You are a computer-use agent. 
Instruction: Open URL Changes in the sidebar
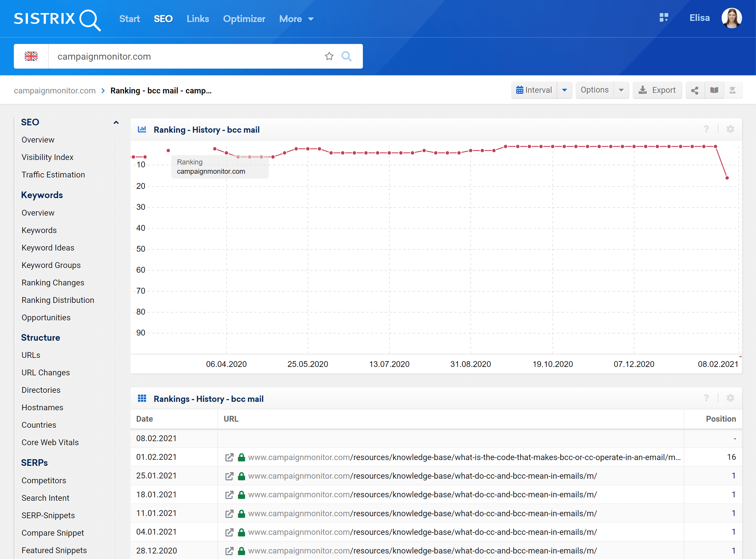point(46,372)
